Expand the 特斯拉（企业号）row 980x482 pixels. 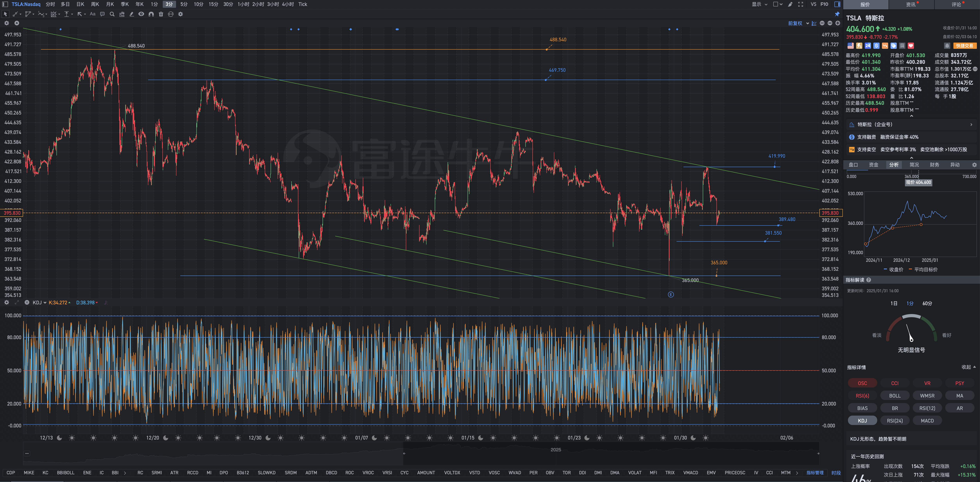pos(911,124)
